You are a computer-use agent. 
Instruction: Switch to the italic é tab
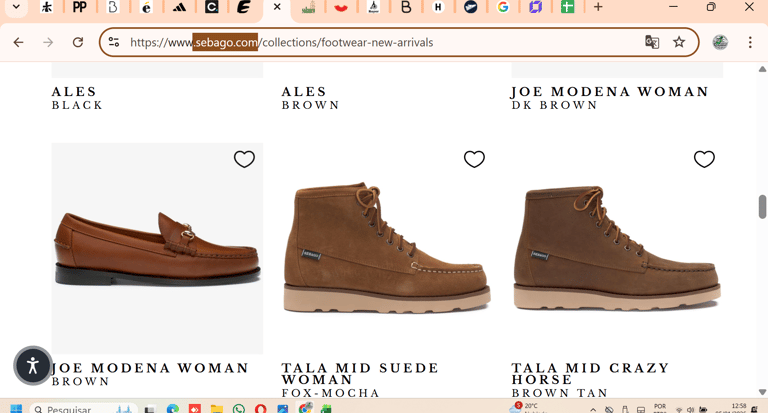click(146, 7)
